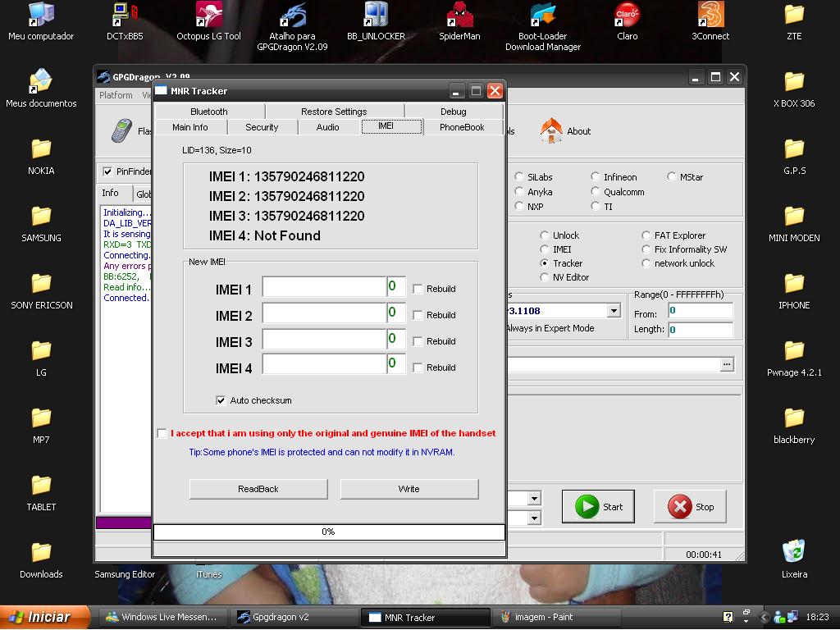This screenshot has height=630, width=840.
Task: Select the Infineon platform radio button
Action: [x=596, y=177]
